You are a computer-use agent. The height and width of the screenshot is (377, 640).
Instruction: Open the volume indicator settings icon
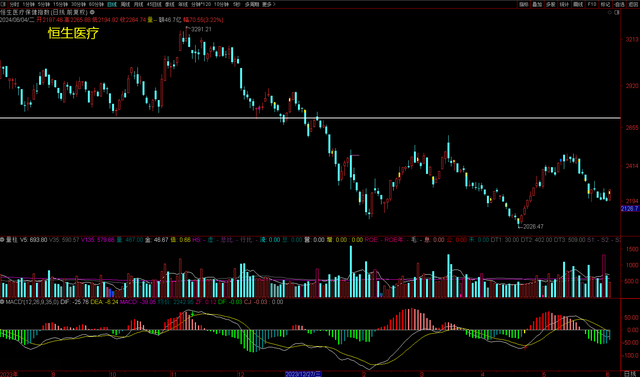click(2, 240)
